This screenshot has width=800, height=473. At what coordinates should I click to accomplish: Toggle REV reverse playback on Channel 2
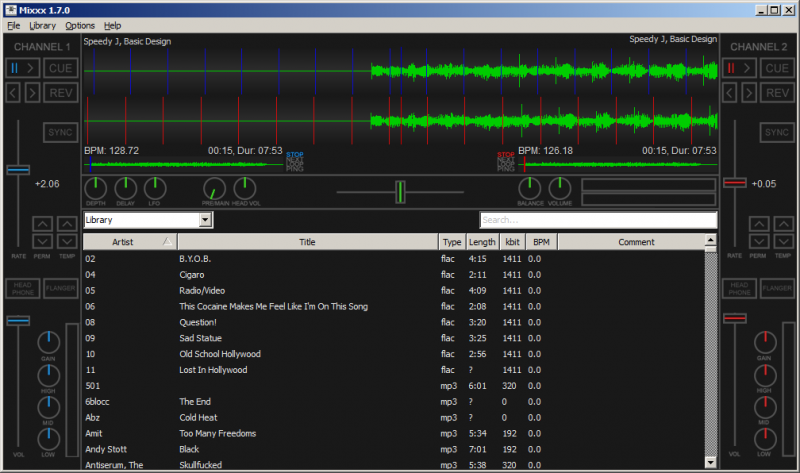pos(777,93)
